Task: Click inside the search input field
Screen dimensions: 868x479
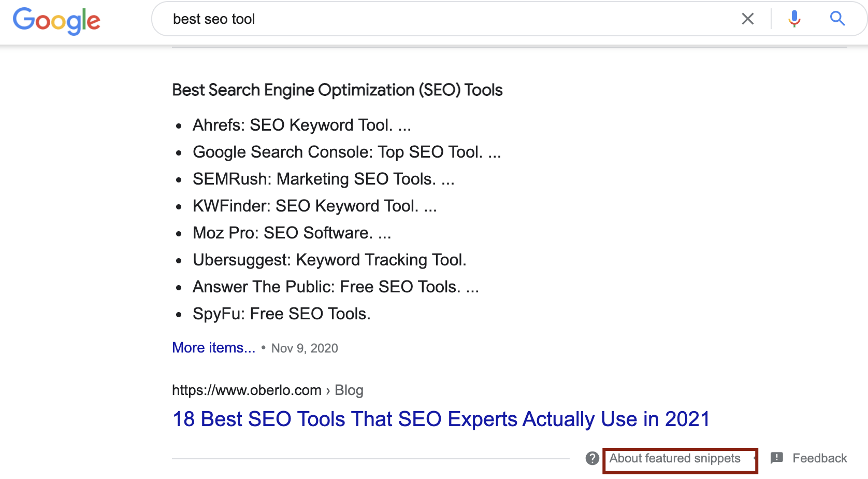Action: point(363,19)
